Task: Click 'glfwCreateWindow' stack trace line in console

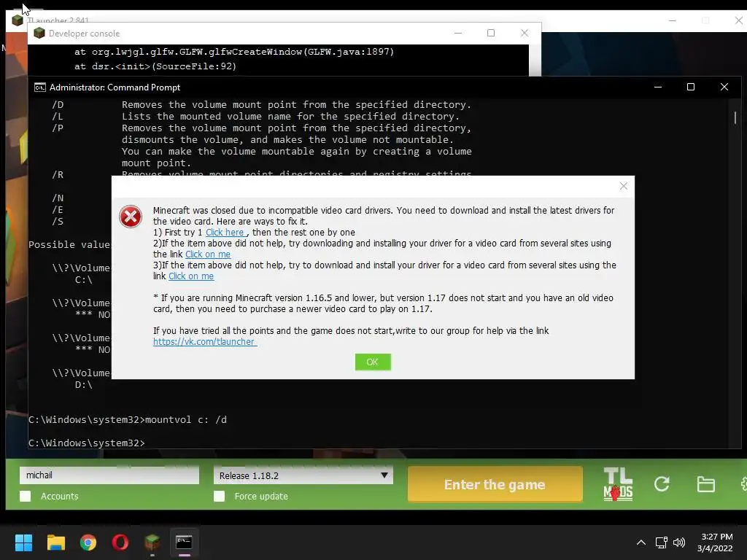Action: pos(234,52)
